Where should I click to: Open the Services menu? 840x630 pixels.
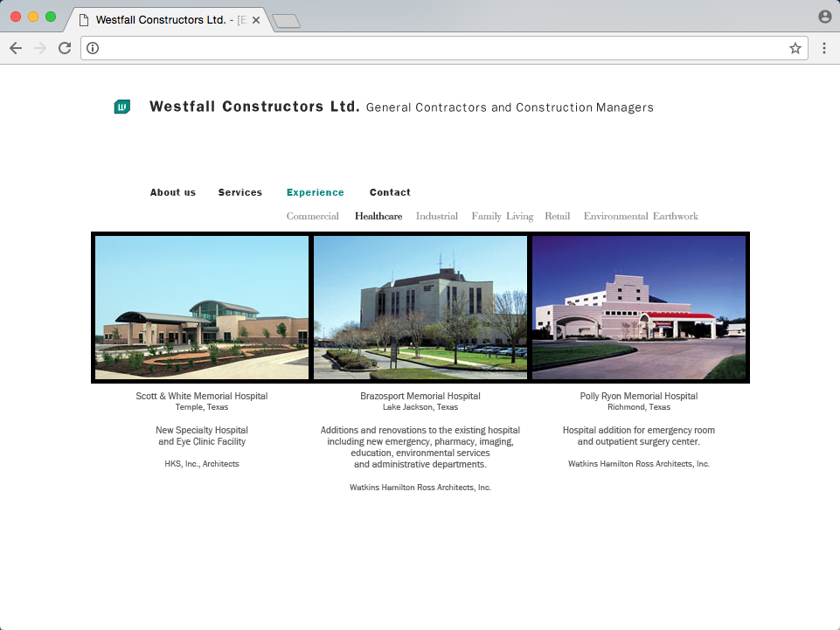tap(240, 192)
